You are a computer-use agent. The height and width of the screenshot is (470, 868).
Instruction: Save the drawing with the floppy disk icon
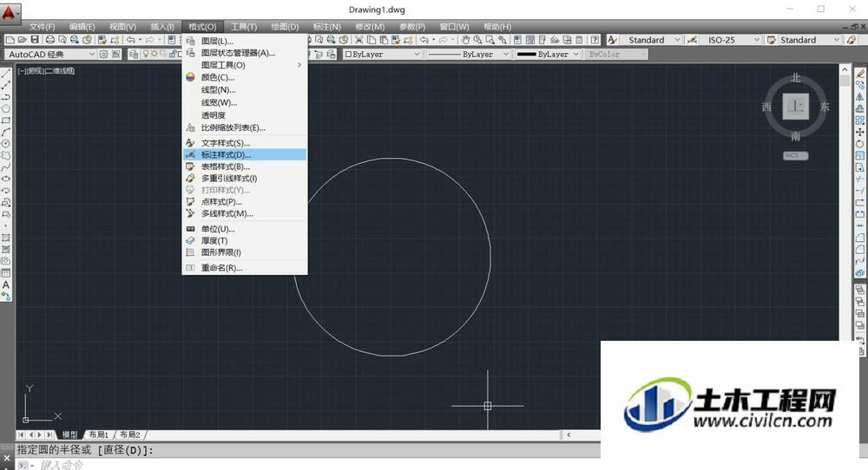coord(35,40)
